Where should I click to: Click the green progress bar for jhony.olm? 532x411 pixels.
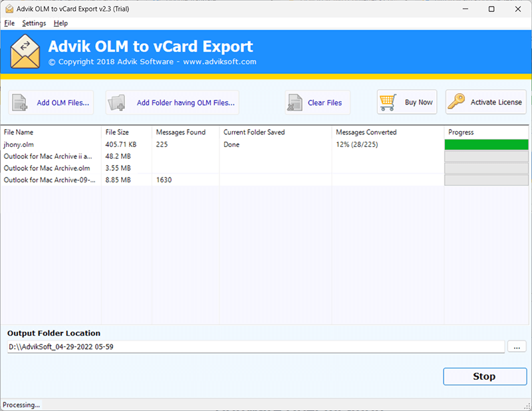[x=486, y=144]
